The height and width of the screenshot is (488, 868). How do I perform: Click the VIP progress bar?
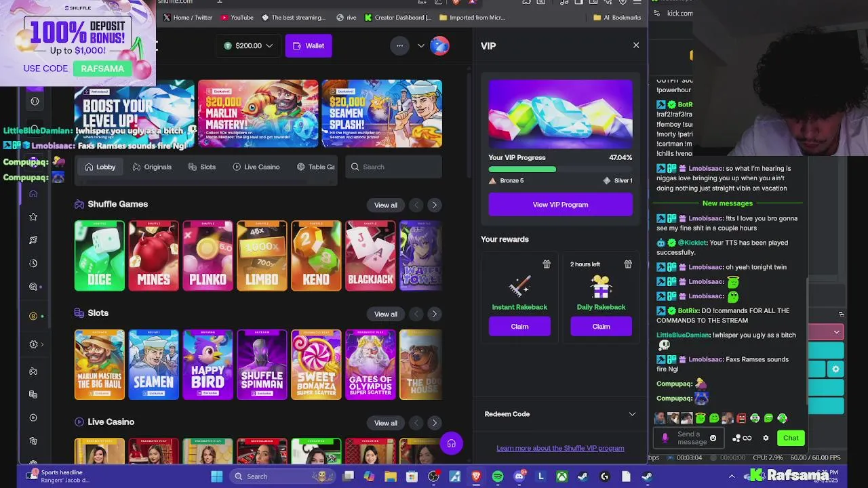[x=560, y=169]
